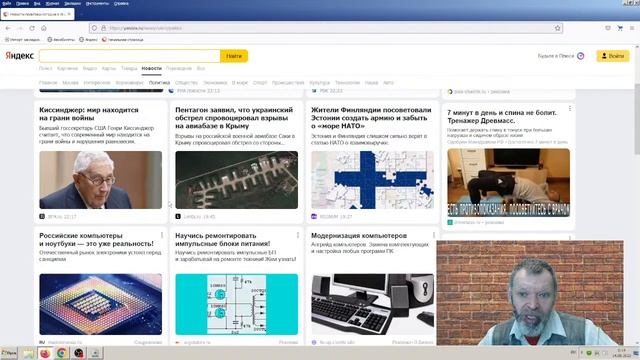
Task: Click the Yandex logo
Action: (x=19, y=56)
